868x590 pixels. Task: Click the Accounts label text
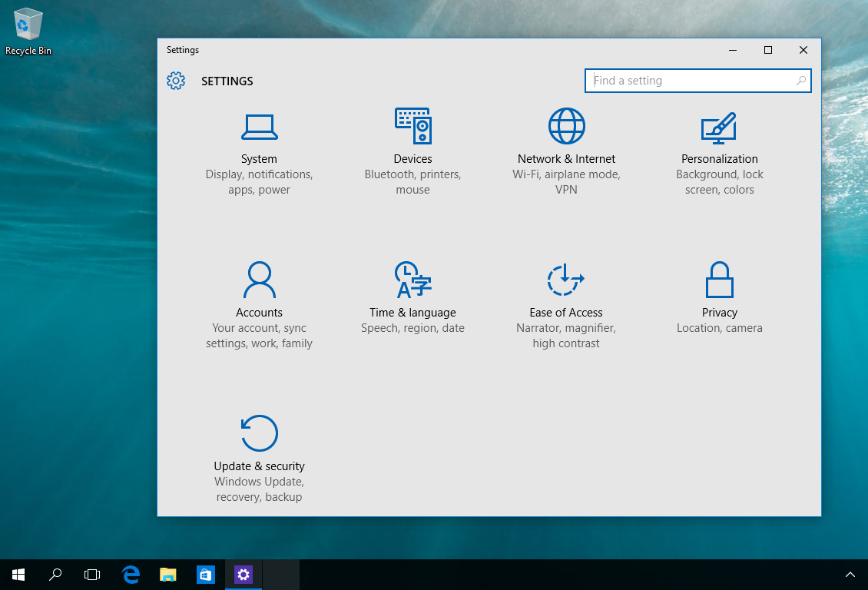259,313
